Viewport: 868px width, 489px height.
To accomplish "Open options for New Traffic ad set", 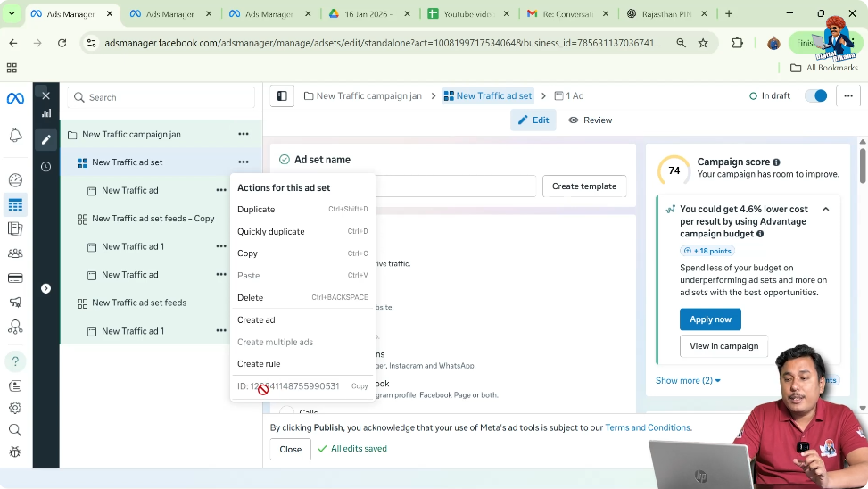I will (243, 162).
